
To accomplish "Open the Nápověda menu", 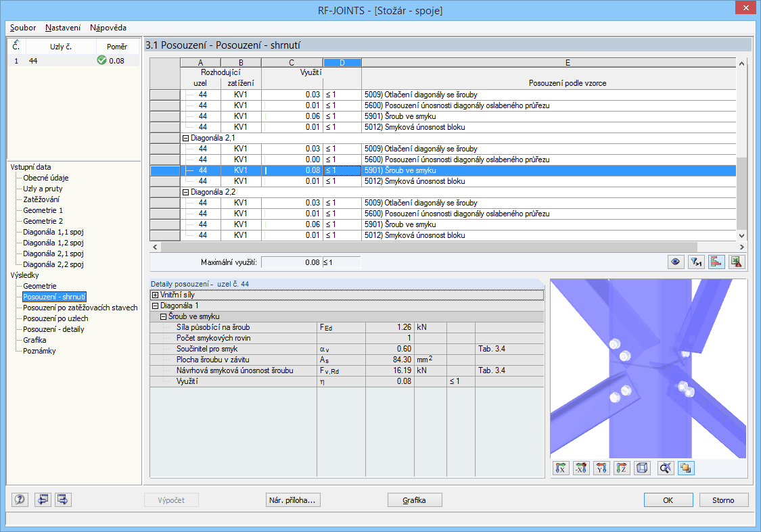I will tap(108, 28).
